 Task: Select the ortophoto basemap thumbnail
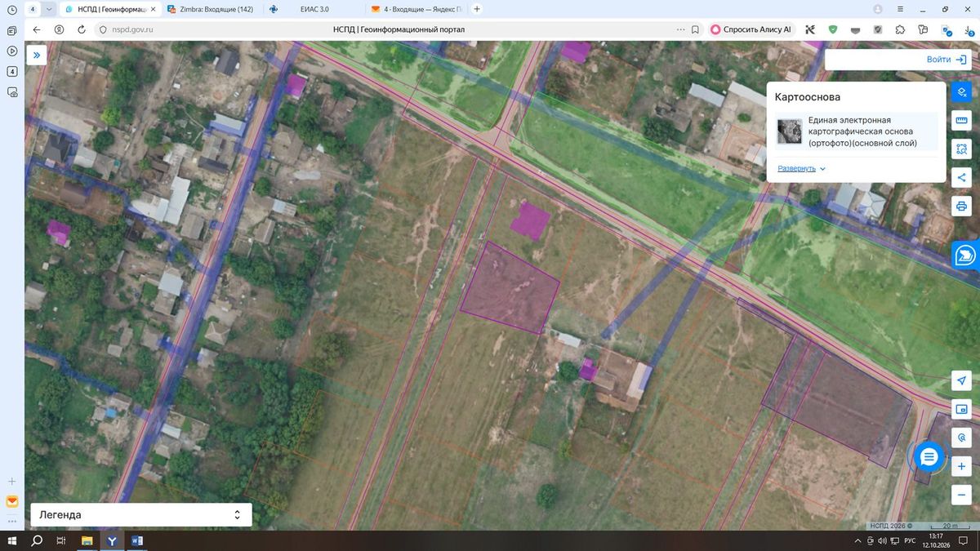(x=790, y=131)
